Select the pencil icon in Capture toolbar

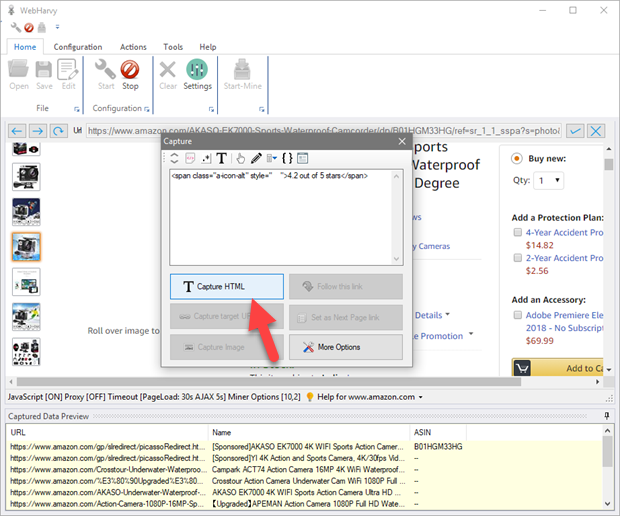(x=256, y=158)
